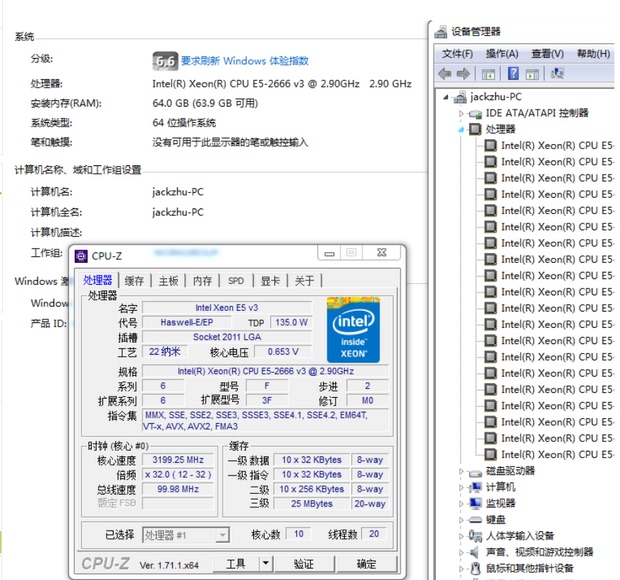Switch to the 缓存 tab in CPU-Z

pos(134,281)
